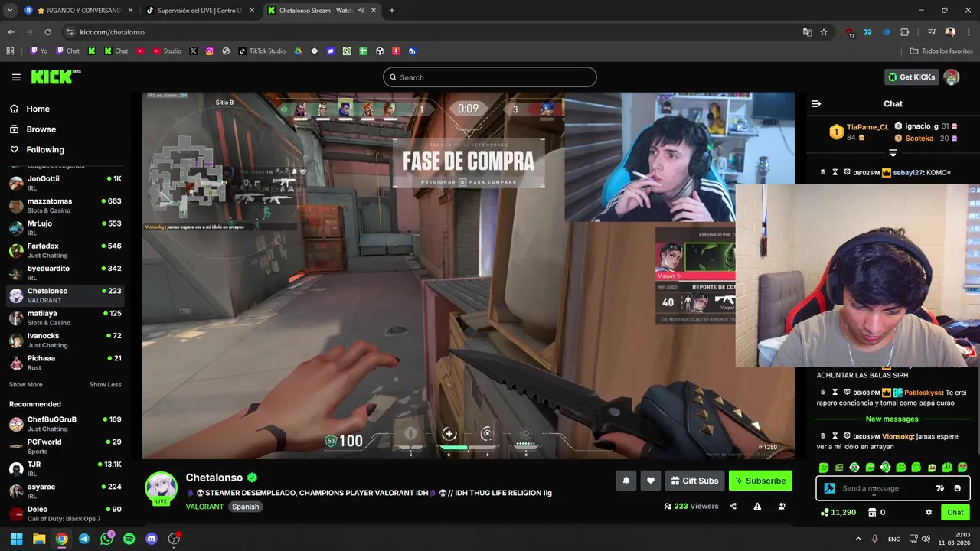Click Show Less in following list
Screen dimensions: 980x551
(x=106, y=385)
